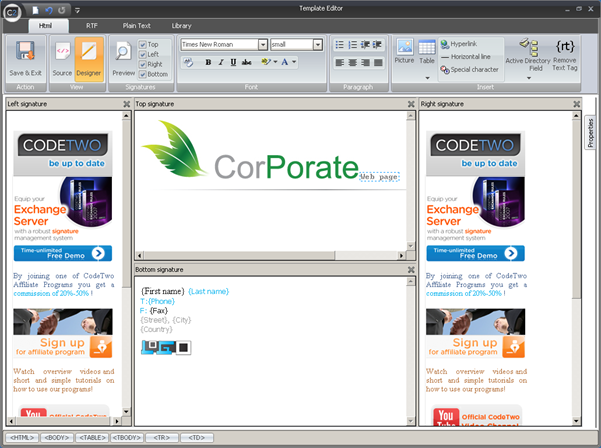Open the font size dropdown
This screenshot has width=601, height=448.
click(x=318, y=45)
